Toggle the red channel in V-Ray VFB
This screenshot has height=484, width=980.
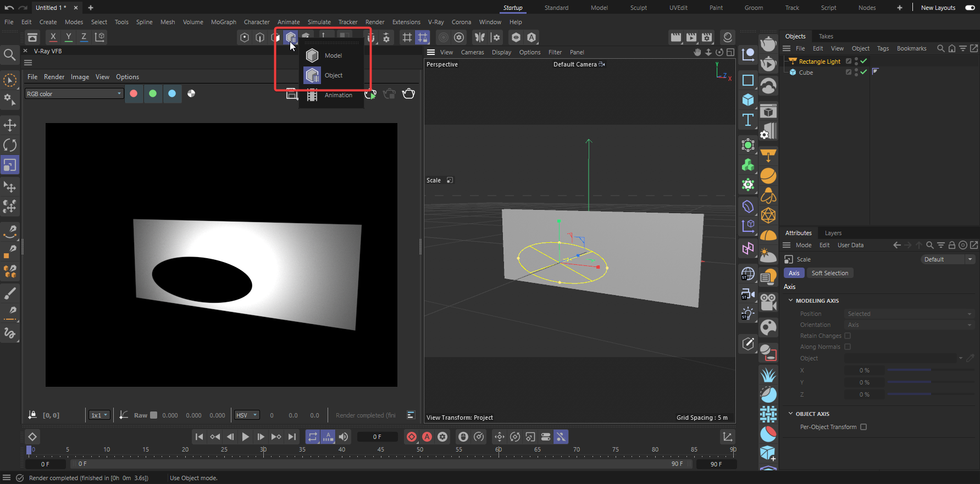[x=134, y=93]
